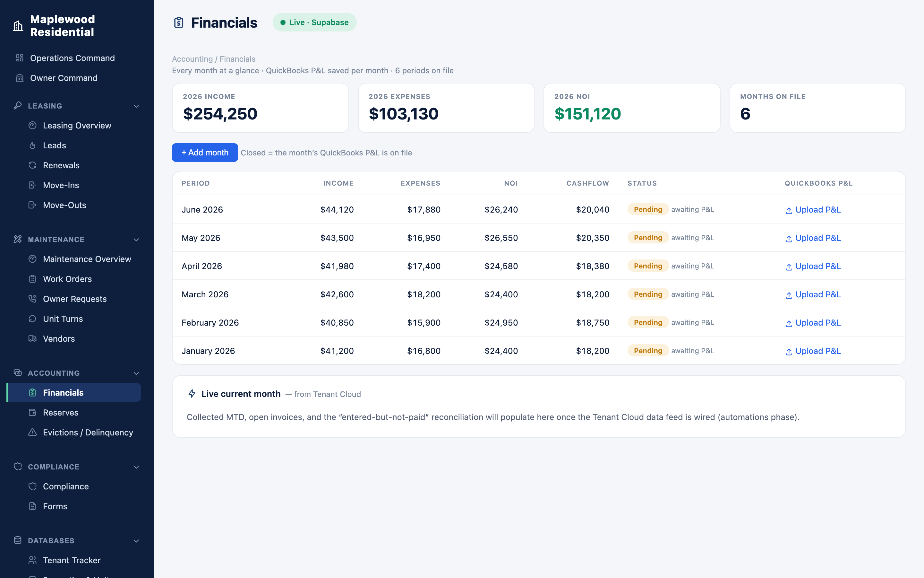Viewport: 924px width, 578px height.
Task: Click the February 2026 cashflow $18,750
Action: click(x=593, y=323)
